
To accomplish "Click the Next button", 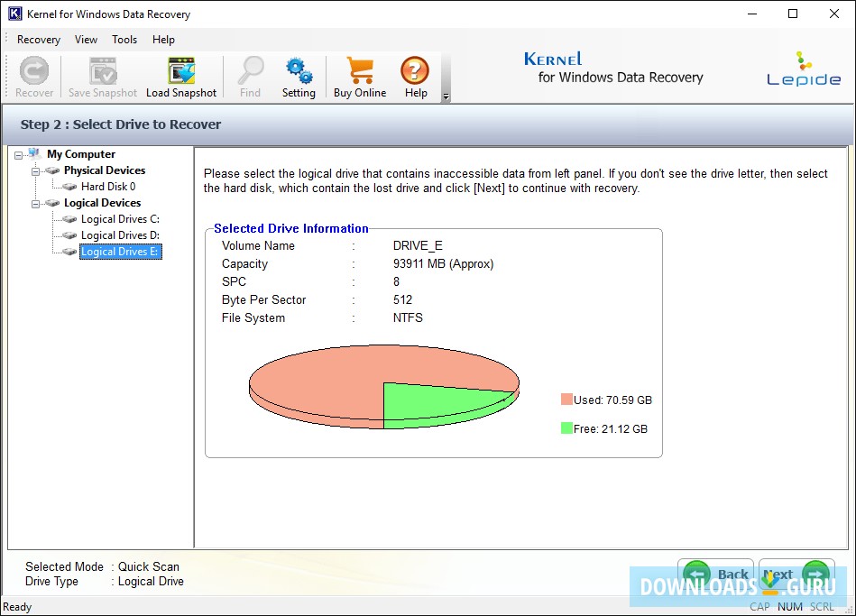I will tap(796, 575).
